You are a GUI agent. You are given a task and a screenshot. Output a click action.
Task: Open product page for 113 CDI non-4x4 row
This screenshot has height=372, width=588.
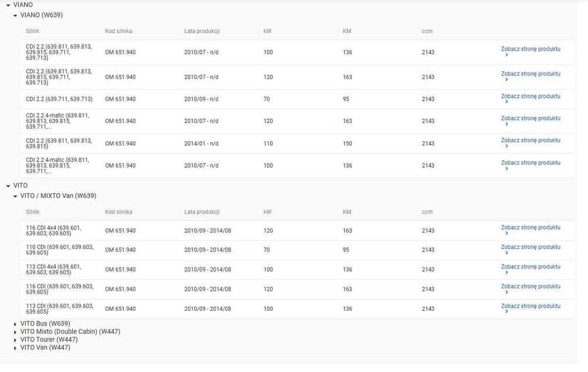[530, 306]
